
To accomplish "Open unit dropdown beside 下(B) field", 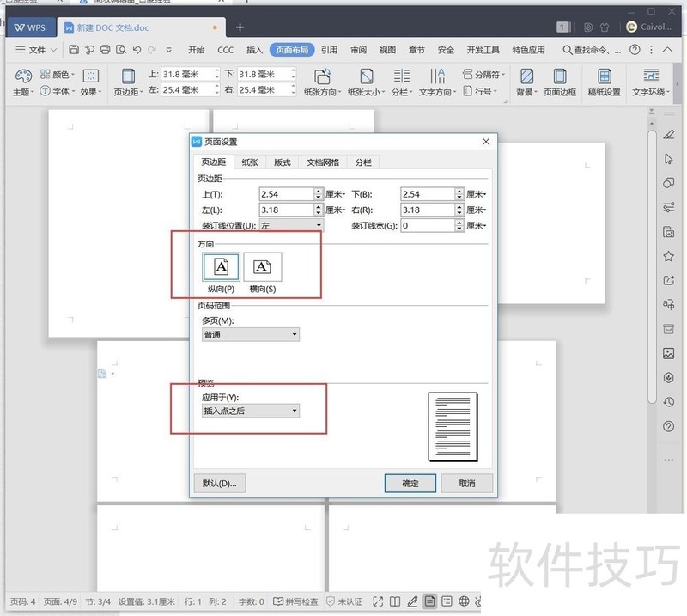I will click(477, 194).
